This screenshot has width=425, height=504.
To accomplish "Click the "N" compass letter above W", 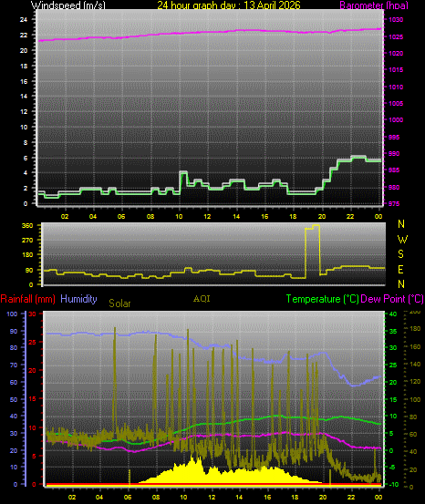I will (401, 224).
